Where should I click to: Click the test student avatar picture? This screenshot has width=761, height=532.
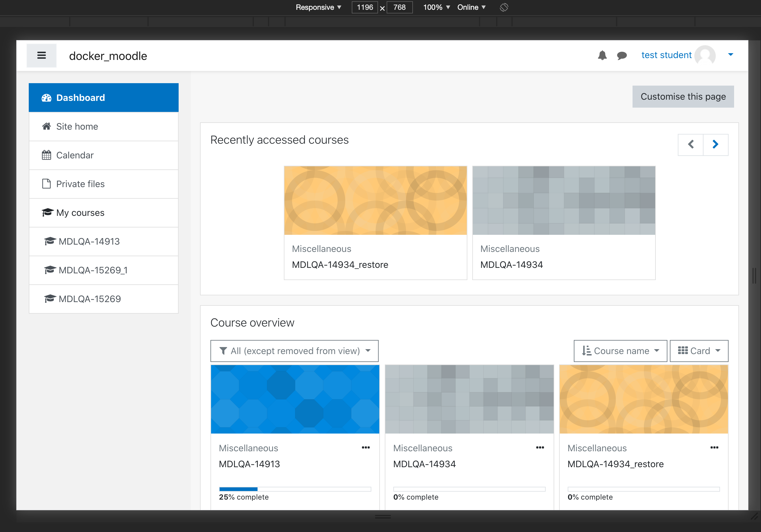705,55
